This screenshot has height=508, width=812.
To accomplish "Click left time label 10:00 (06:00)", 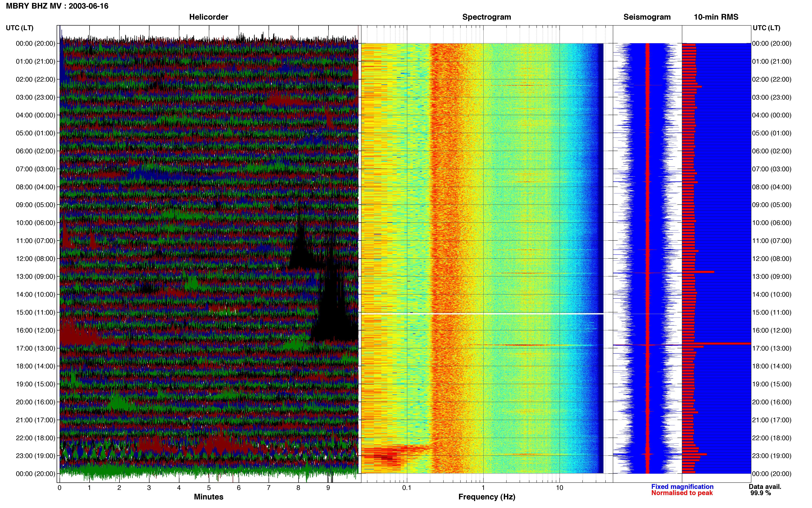I will pos(36,223).
